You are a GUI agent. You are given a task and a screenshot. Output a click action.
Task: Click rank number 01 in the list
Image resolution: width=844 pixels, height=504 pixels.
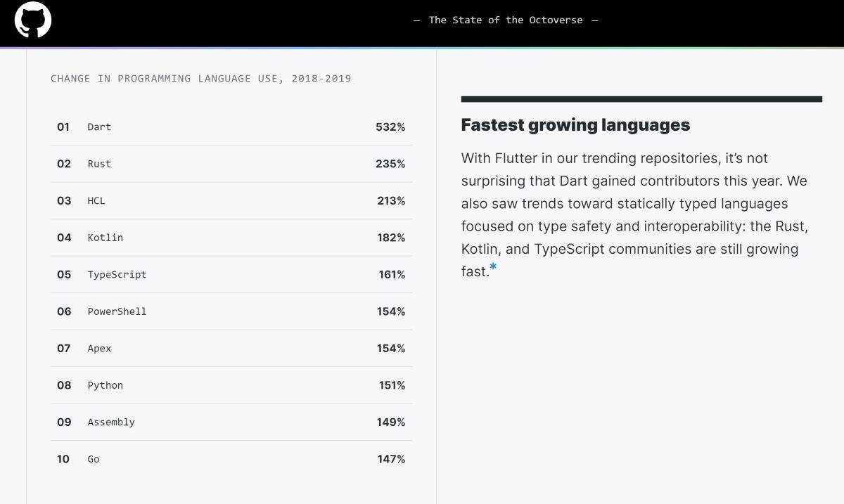click(63, 127)
